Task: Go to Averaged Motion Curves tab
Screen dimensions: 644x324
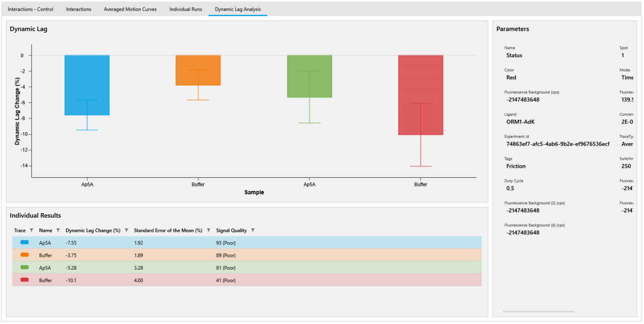Action: 130,9
